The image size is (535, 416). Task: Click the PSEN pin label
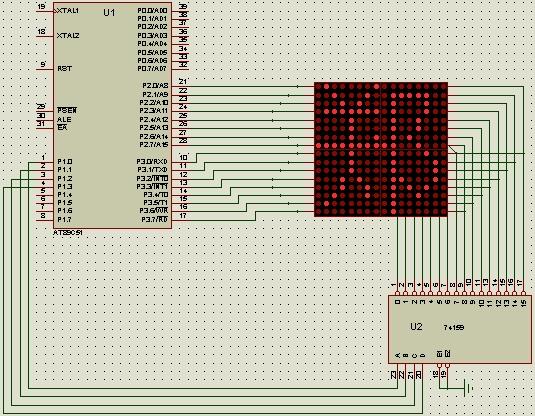(x=67, y=110)
